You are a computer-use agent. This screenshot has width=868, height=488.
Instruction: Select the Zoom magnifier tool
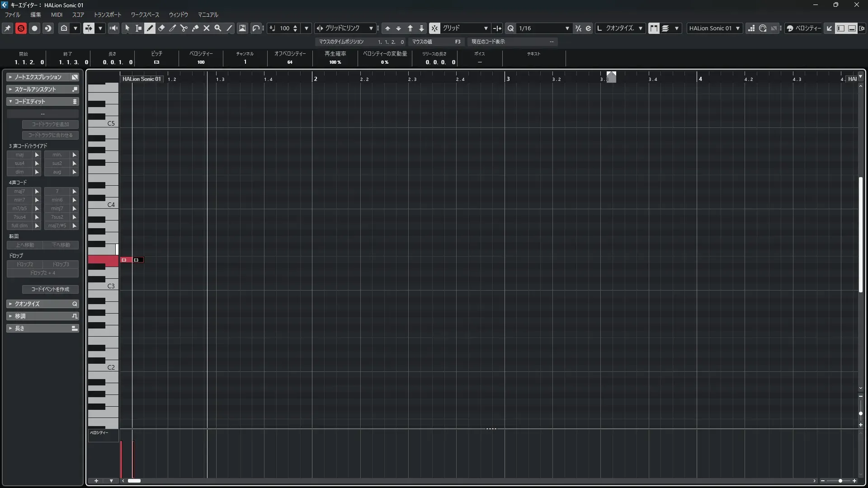218,28
